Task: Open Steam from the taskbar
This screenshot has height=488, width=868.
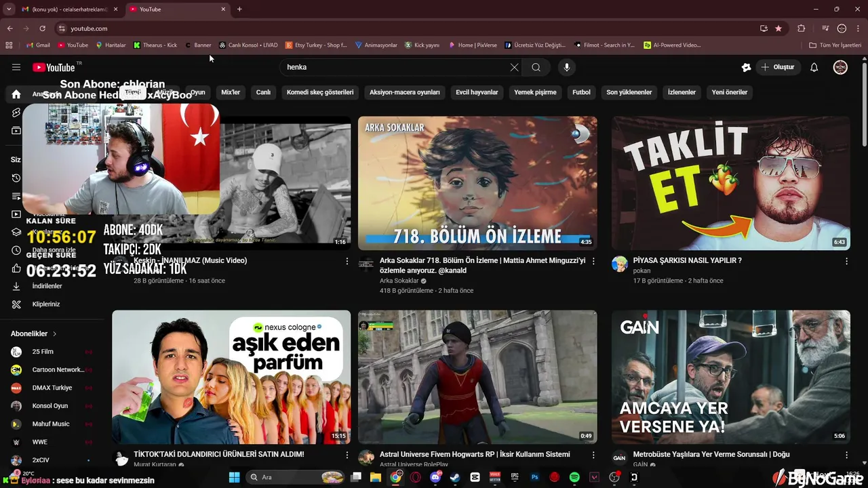Action: (455, 477)
